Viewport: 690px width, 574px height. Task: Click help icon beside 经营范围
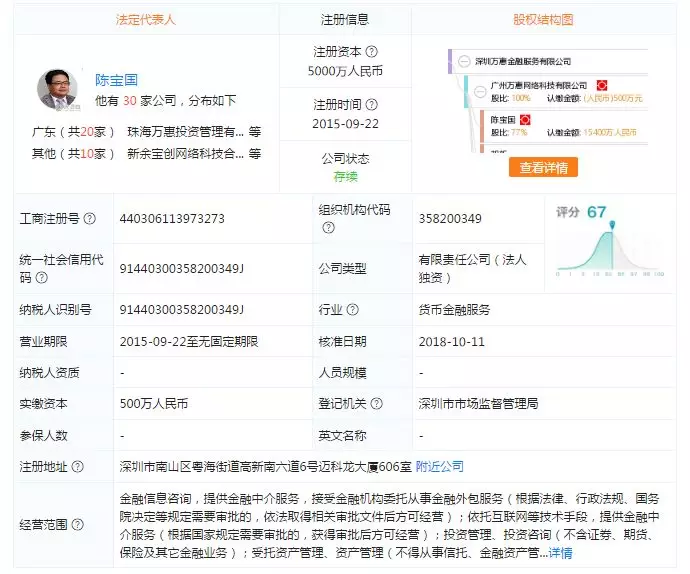pyautogui.click(x=77, y=524)
